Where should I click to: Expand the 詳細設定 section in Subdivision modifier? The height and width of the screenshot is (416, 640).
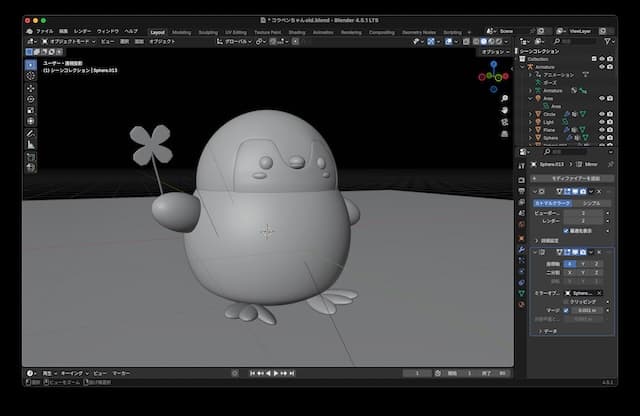547,241
